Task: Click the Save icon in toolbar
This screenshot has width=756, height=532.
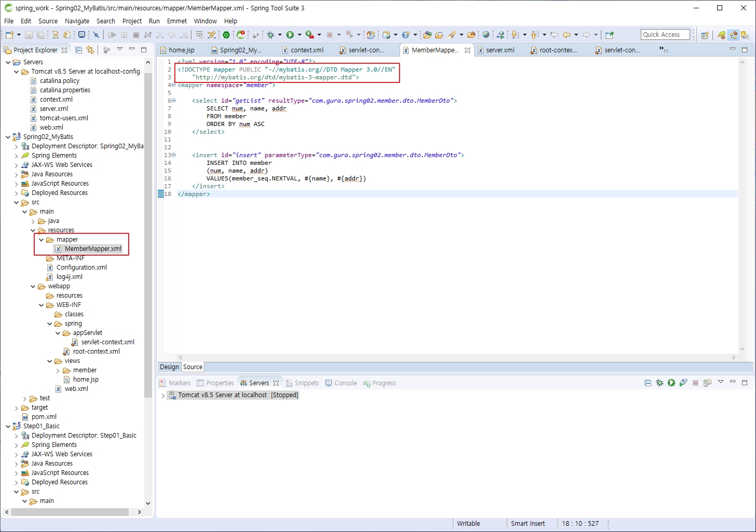Action: point(29,35)
